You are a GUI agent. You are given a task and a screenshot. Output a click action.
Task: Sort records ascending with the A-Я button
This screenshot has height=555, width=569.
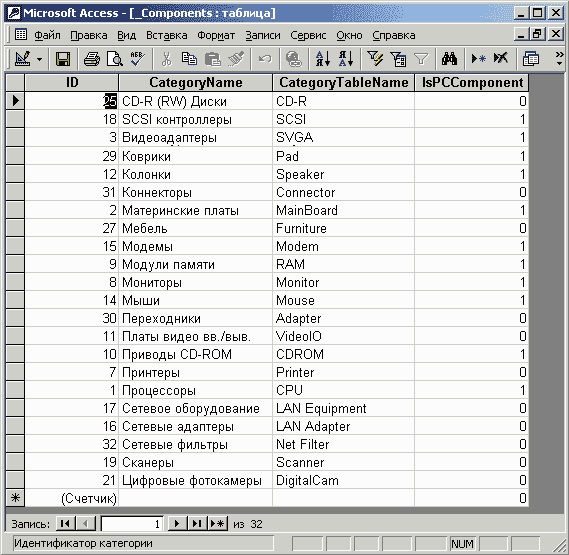[323, 59]
